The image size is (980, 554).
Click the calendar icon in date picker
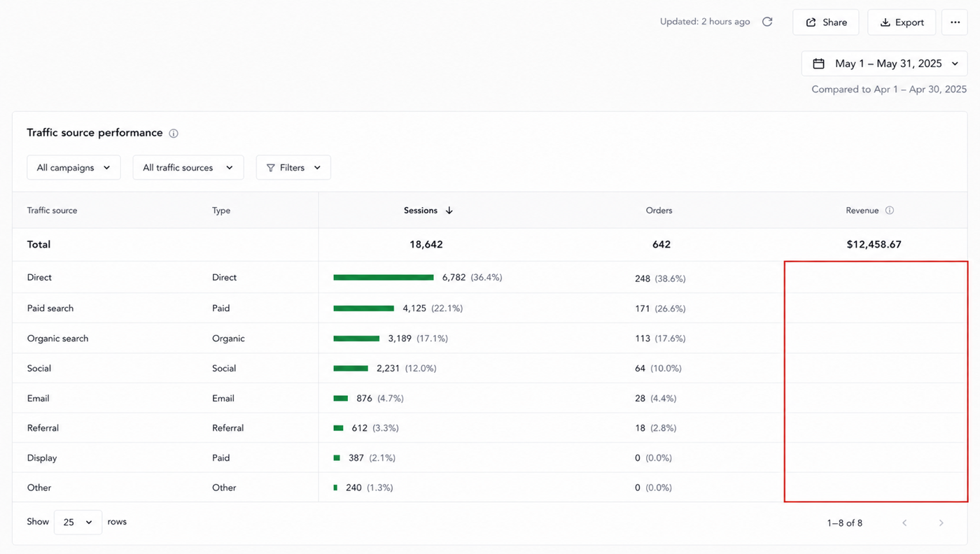coord(818,64)
